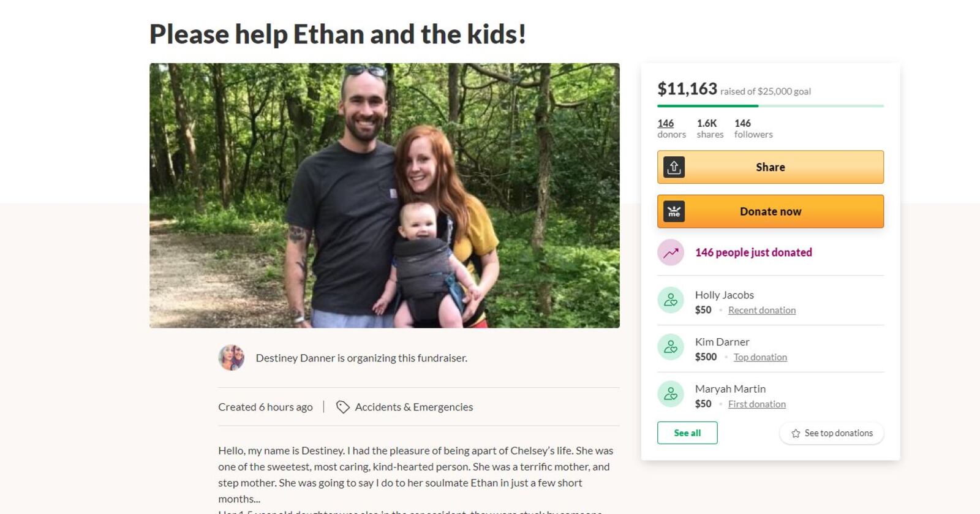
Task: Click the star icon for top donations
Action: (796, 433)
